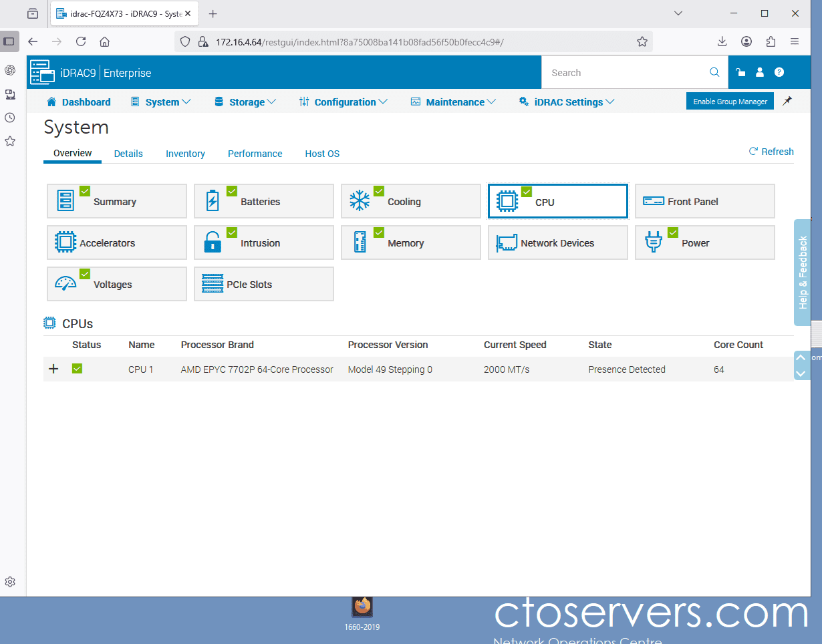The image size is (822, 644).
Task: Open Firefox application menu hamburger
Action: pos(795,41)
